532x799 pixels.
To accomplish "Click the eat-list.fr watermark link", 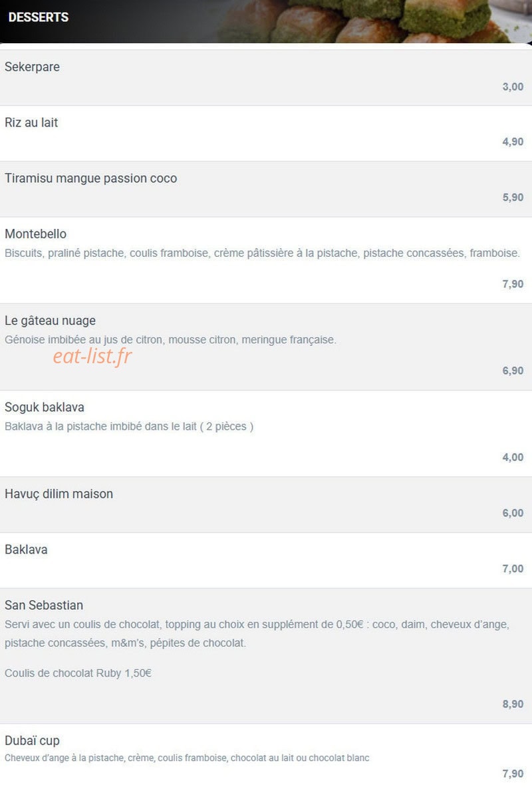I will 92,357.
